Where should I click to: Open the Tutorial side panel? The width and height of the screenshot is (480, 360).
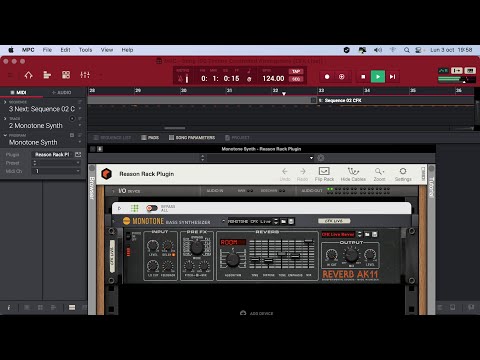(x=432, y=187)
